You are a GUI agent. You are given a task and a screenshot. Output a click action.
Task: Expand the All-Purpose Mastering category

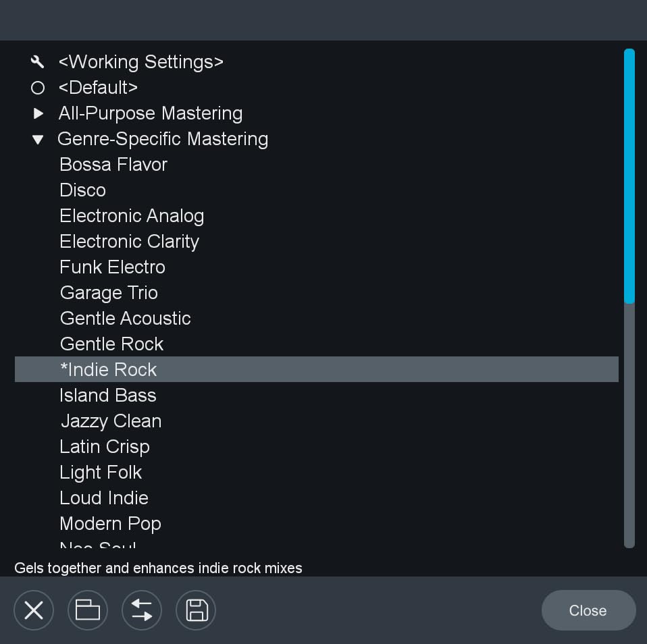click(38, 113)
